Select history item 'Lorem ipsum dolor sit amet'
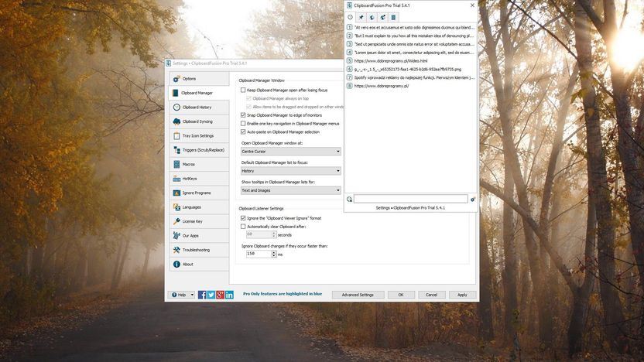The image size is (644, 362). click(x=411, y=53)
